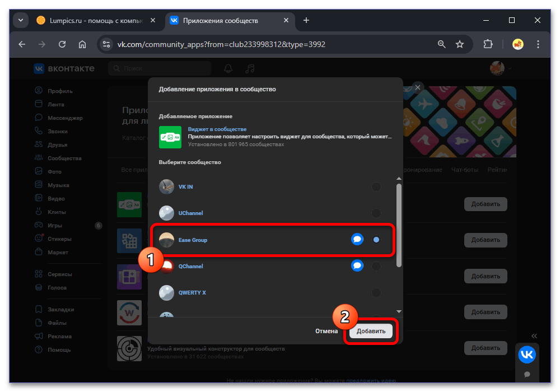Bookmark this page with the star

tap(460, 44)
